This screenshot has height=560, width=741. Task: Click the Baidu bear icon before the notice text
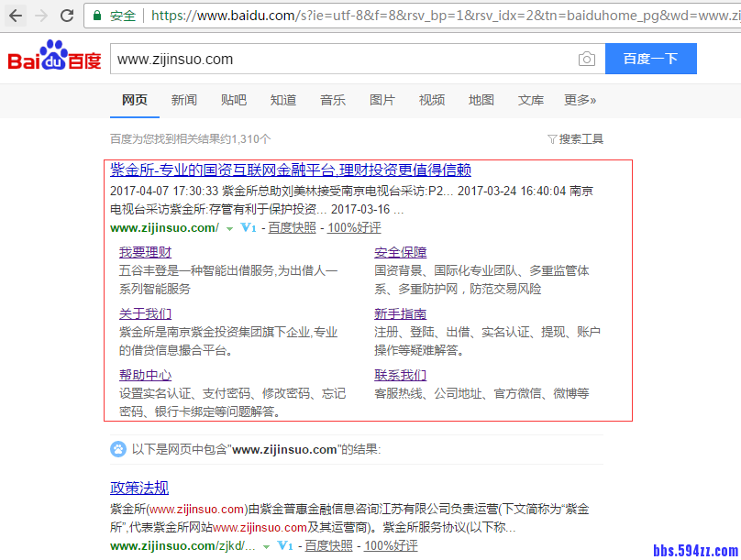(x=118, y=449)
